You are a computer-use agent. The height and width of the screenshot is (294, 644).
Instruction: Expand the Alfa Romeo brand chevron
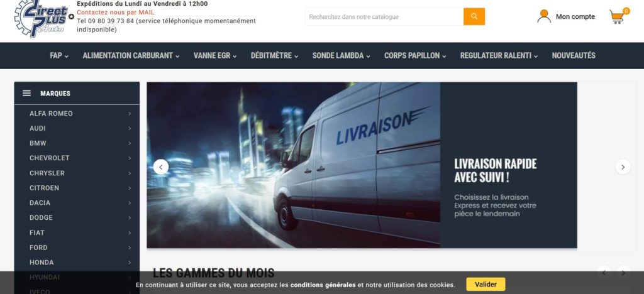tap(130, 114)
